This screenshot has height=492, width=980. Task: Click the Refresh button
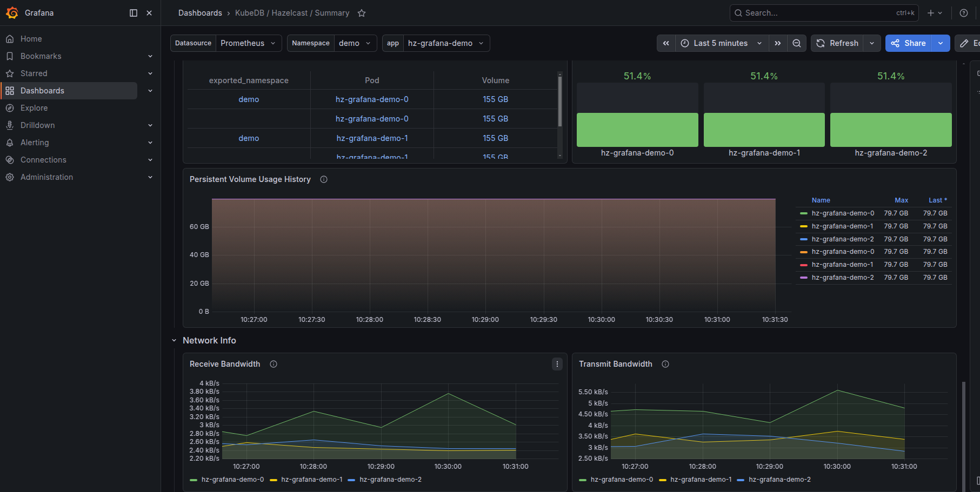(837, 43)
